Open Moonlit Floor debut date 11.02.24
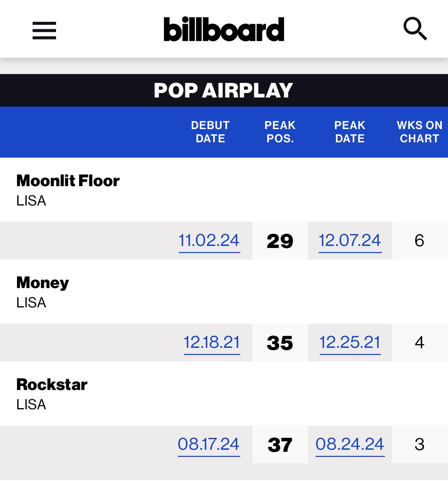 point(209,241)
